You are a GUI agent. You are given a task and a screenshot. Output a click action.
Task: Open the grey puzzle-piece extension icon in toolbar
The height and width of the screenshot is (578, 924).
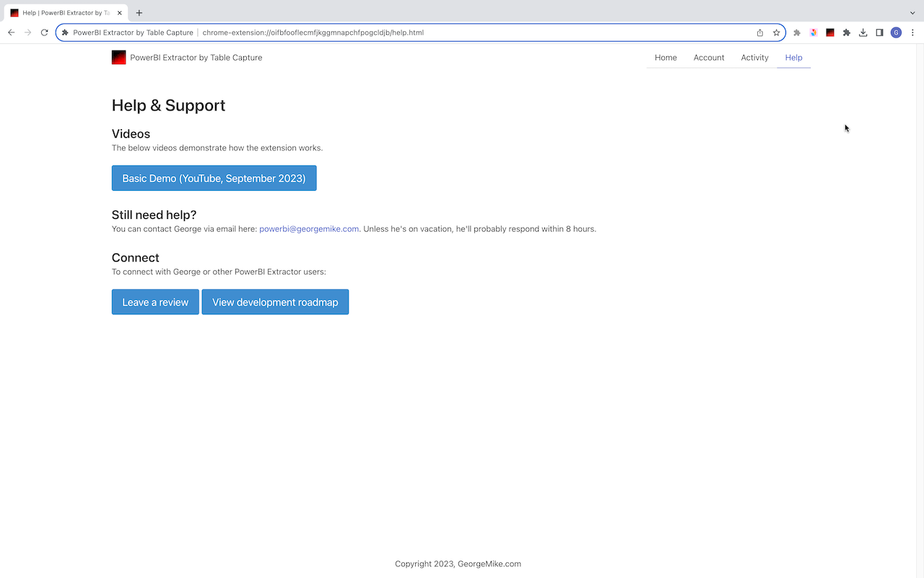pos(797,33)
